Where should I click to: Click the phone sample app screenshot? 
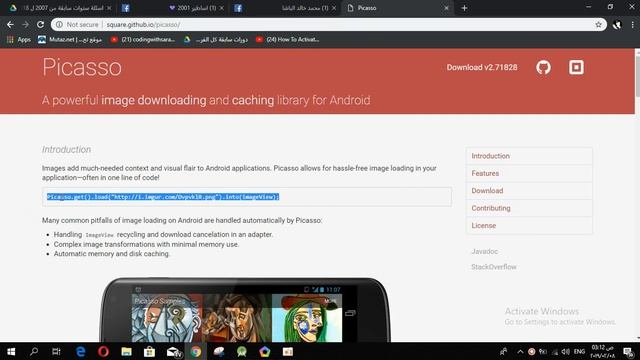click(245, 310)
